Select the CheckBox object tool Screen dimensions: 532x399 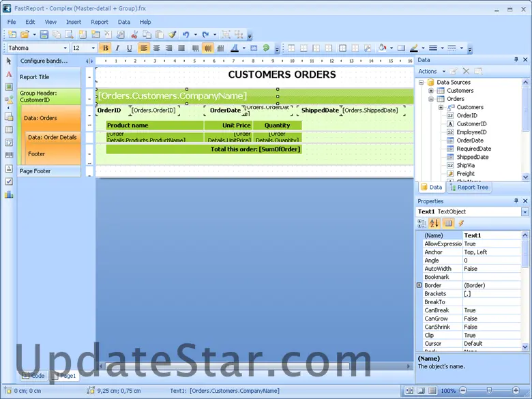[9, 181]
